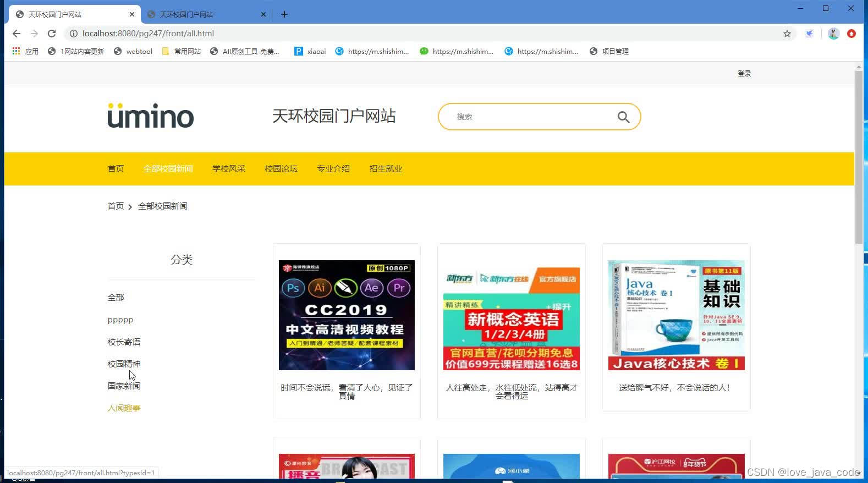Select the 校长寄语 category
This screenshot has height=483, width=868.
point(124,342)
